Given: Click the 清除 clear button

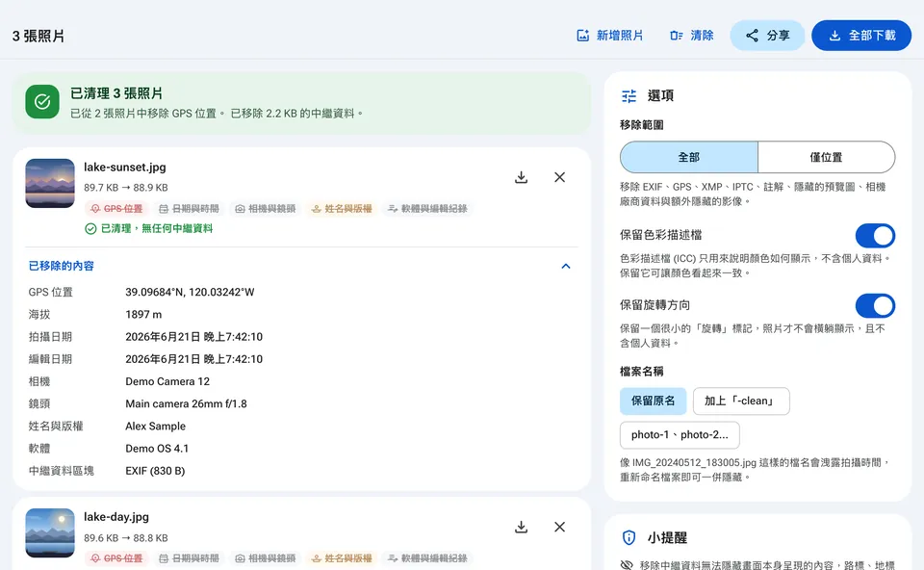Looking at the screenshot, I should coord(692,36).
